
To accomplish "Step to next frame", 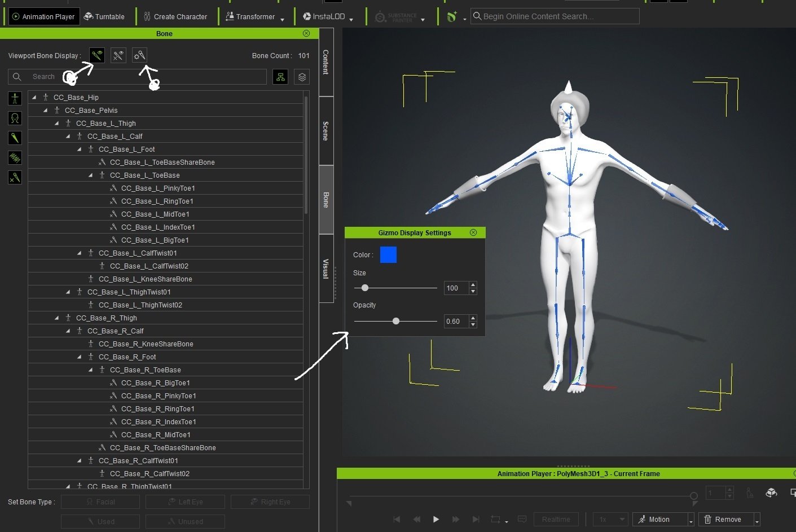I will pos(456,519).
